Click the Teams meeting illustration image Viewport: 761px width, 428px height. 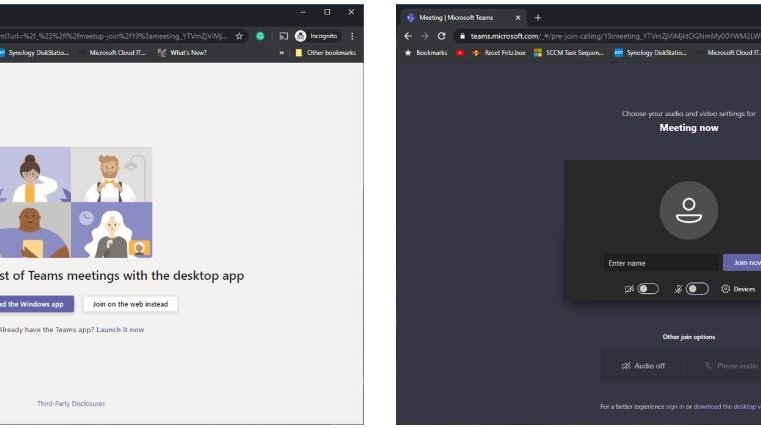click(x=75, y=202)
